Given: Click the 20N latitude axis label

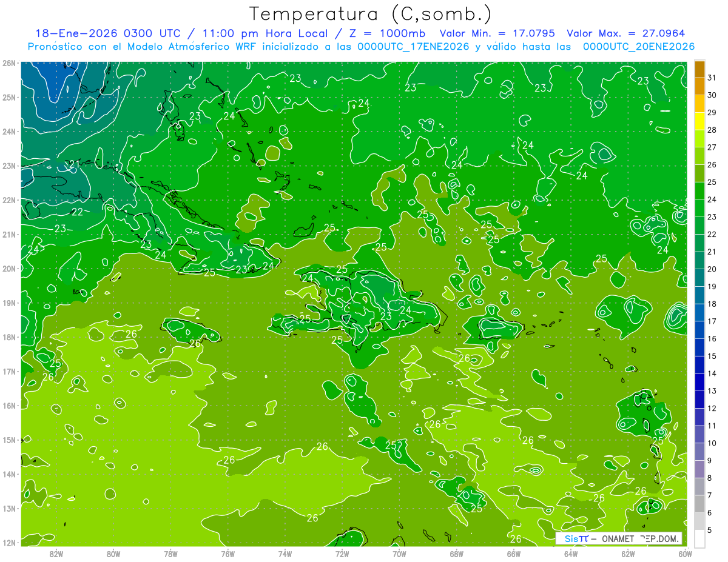Looking at the screenshot, I should click(9, 269).
